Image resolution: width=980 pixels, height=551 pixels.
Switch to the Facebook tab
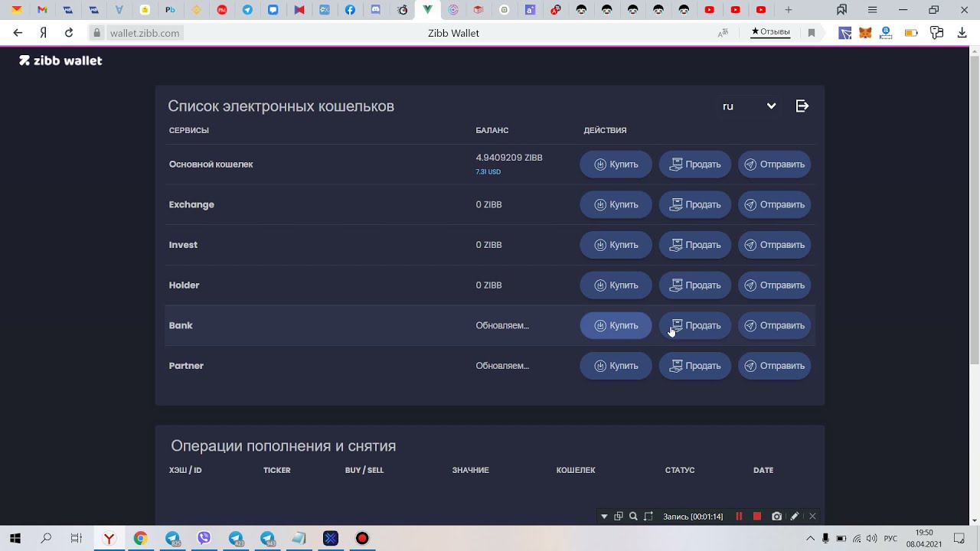pyautogui.click(x=350, y=10)
